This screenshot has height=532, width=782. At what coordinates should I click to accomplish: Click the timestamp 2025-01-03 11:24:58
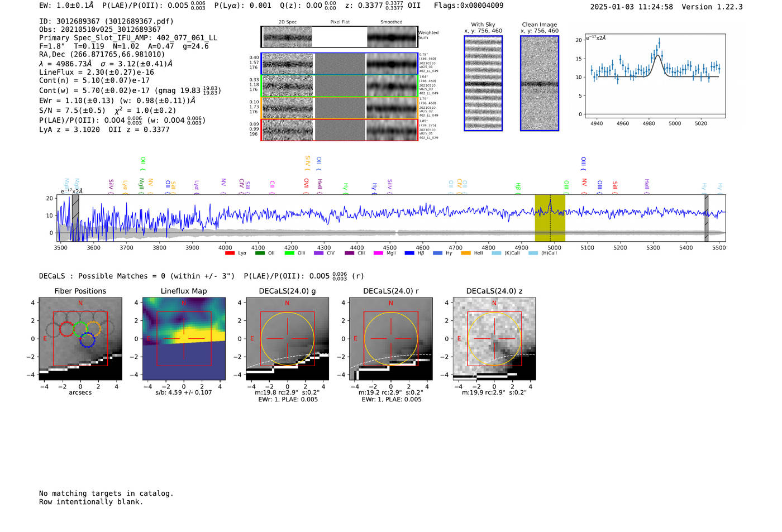632,7
